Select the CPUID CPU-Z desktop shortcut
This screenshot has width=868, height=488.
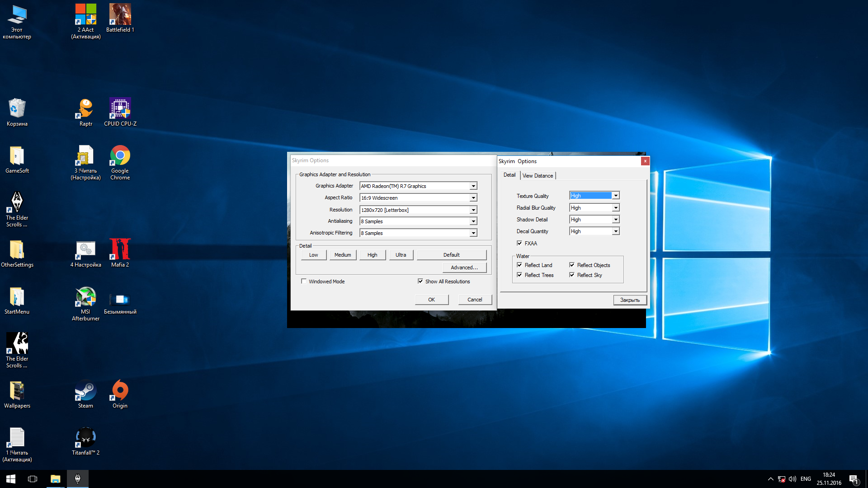(120, 112)
